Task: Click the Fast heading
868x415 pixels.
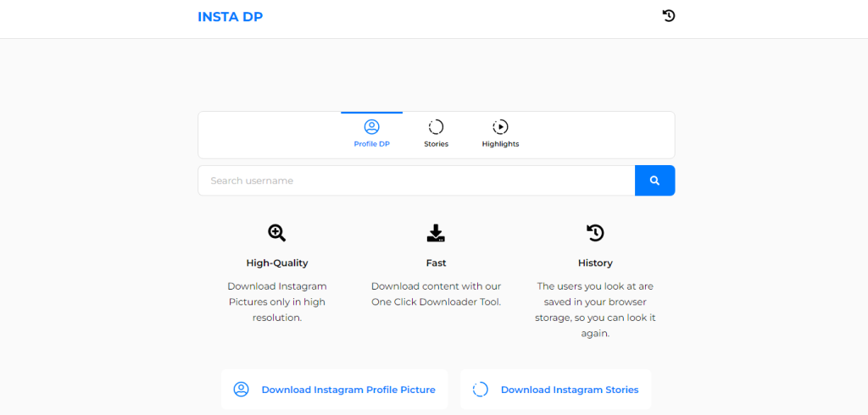Action: (437, 263)
